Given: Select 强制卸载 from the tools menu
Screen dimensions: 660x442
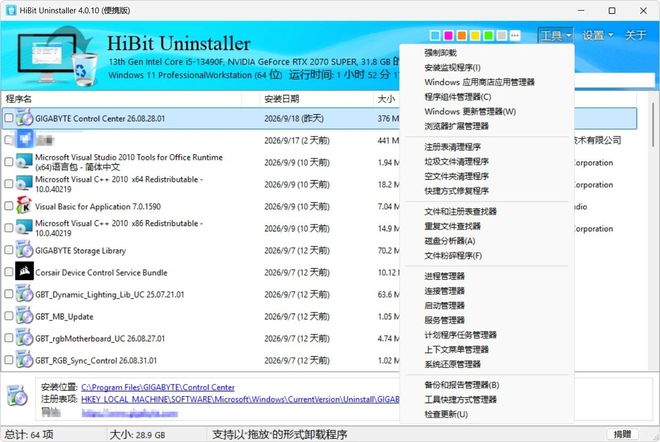Looking at the screenshot, I should (487, 53).
